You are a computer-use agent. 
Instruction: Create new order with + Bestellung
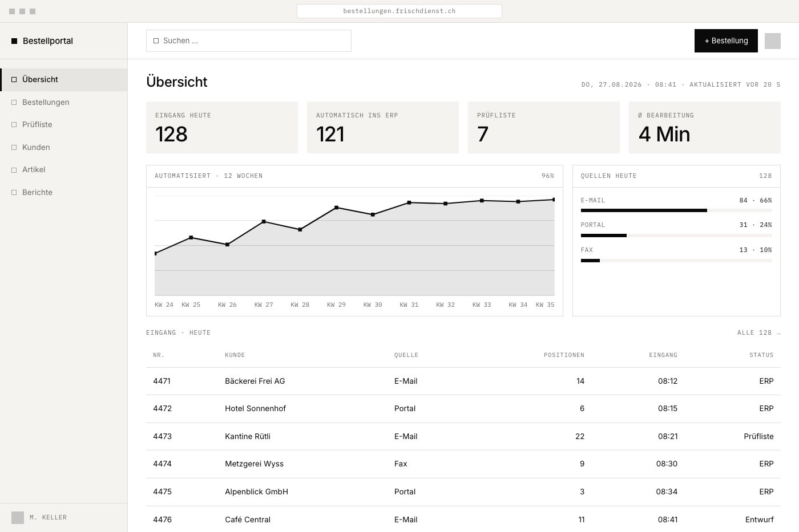pos(726,41)
